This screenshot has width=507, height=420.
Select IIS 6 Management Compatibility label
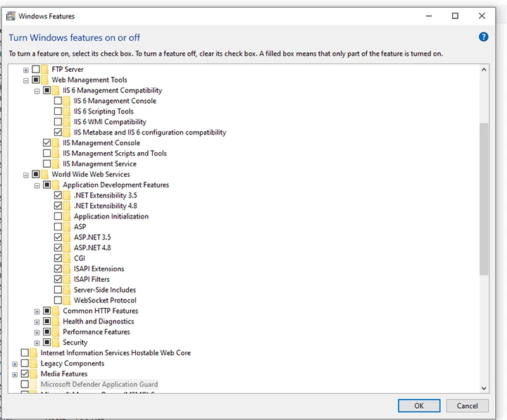(x=113, y=90)
